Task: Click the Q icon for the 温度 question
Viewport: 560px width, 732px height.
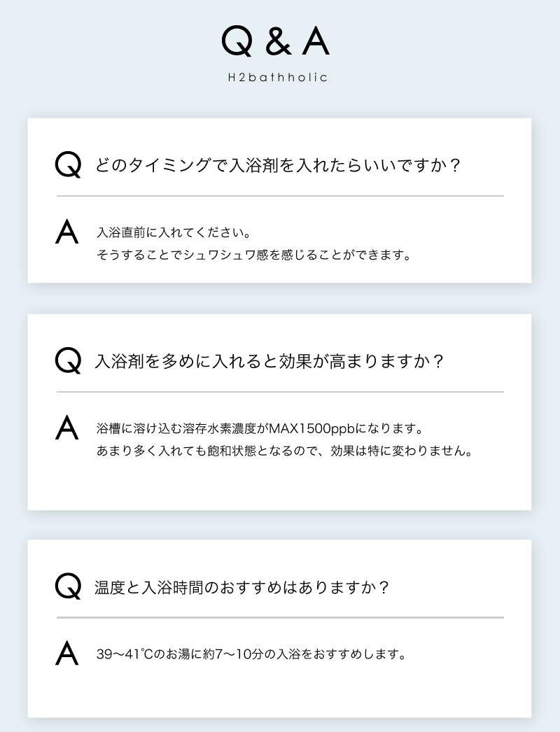Action: [68, 586]
